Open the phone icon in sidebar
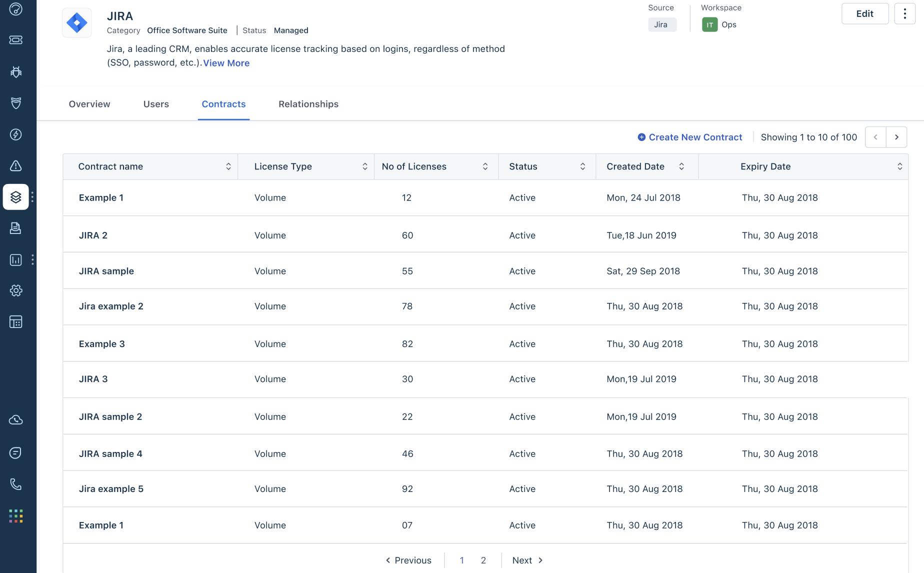The height and width of the screenshot is (573, 924). [x=16, y=484]
